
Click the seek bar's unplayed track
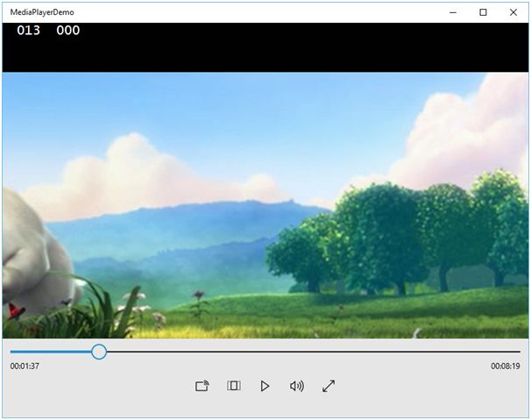313,352
